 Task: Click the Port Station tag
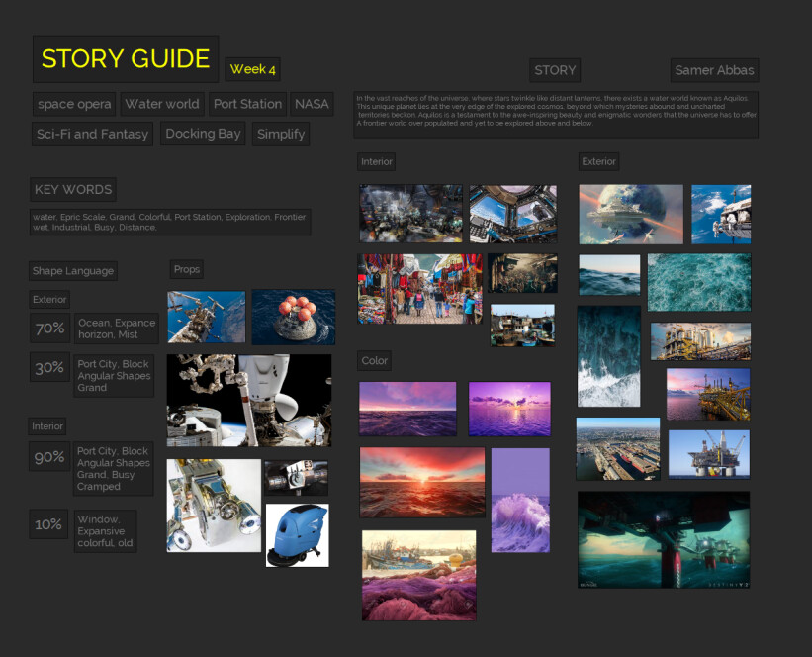tap(247, 104)
